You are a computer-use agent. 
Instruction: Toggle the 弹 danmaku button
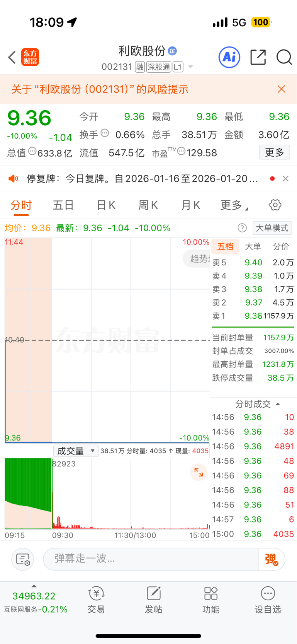[272, 559]
